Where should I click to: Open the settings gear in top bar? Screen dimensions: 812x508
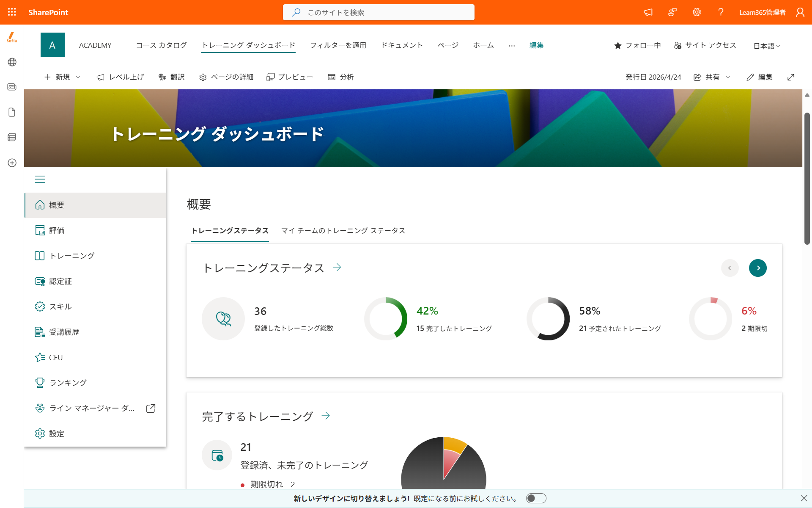click(697, 12)
